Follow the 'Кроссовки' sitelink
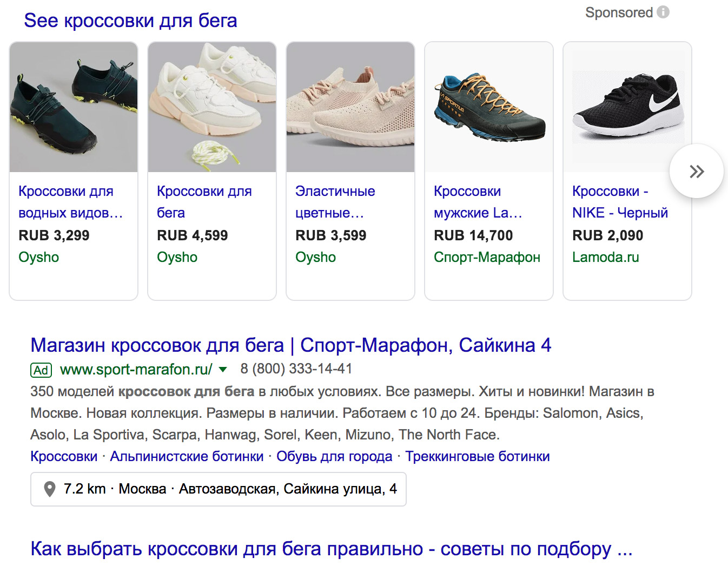This screenshot has width=728, height=565. pos(64,456)
